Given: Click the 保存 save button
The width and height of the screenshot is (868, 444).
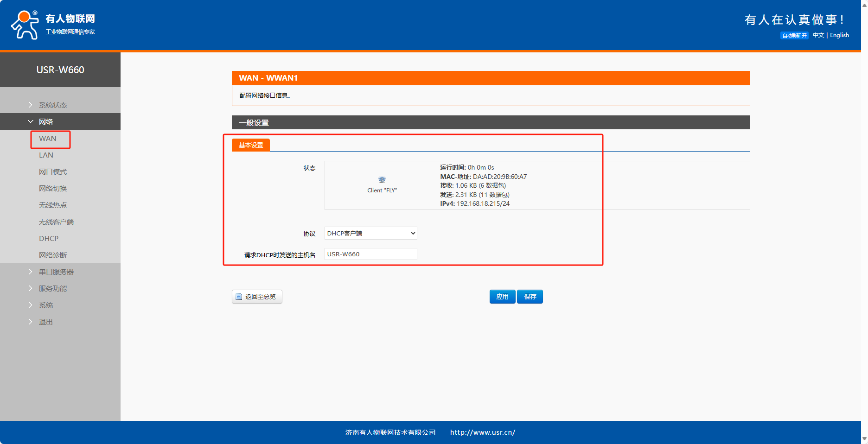Looking at the screenshot, I should click(530, 297).
